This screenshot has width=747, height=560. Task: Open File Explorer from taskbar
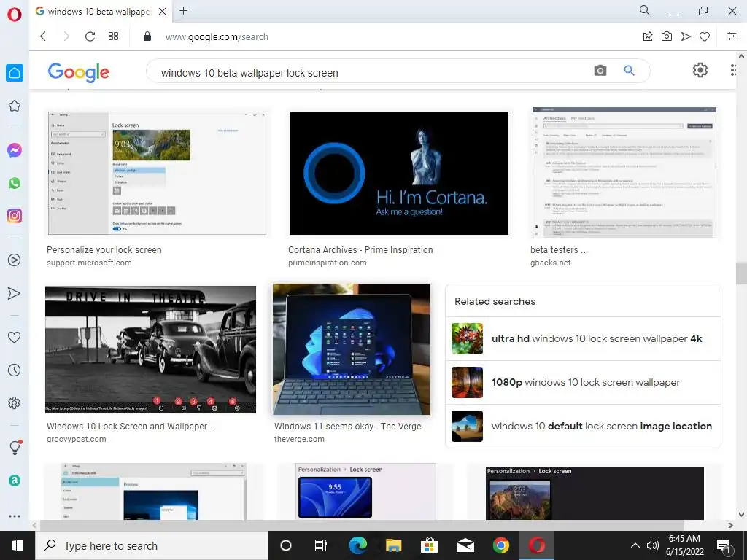393,545
